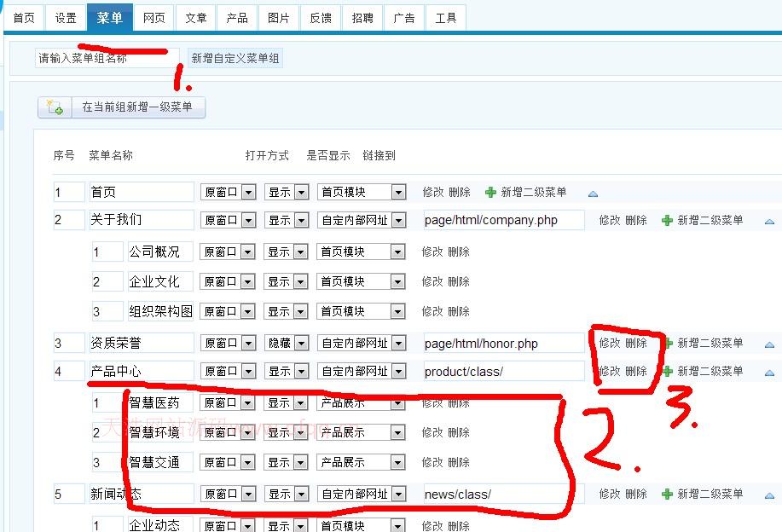The width and height of the screenshot is (782, 532).
Task: Click green plus icon in 关于我们 row
Action: pyautogui.click(x=667, y=220)
